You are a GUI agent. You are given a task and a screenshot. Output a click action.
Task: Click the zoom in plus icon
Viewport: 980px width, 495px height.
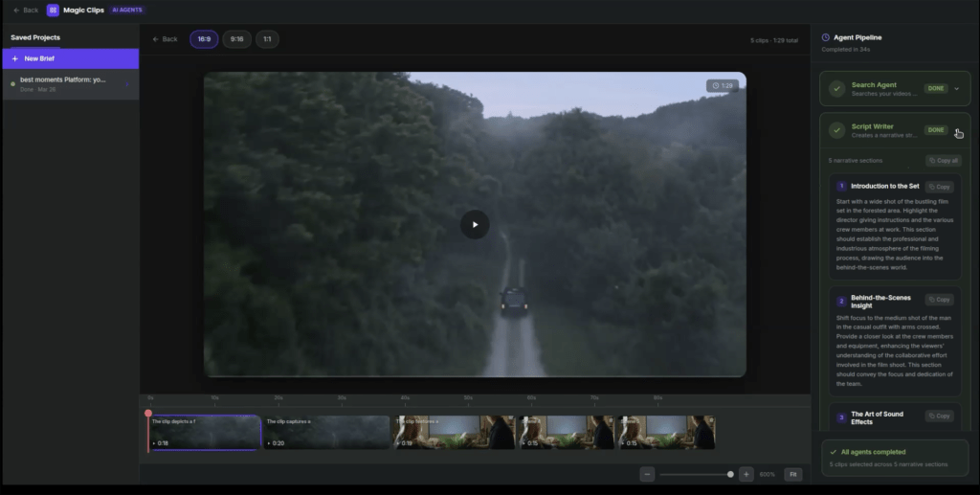[746, 474]
